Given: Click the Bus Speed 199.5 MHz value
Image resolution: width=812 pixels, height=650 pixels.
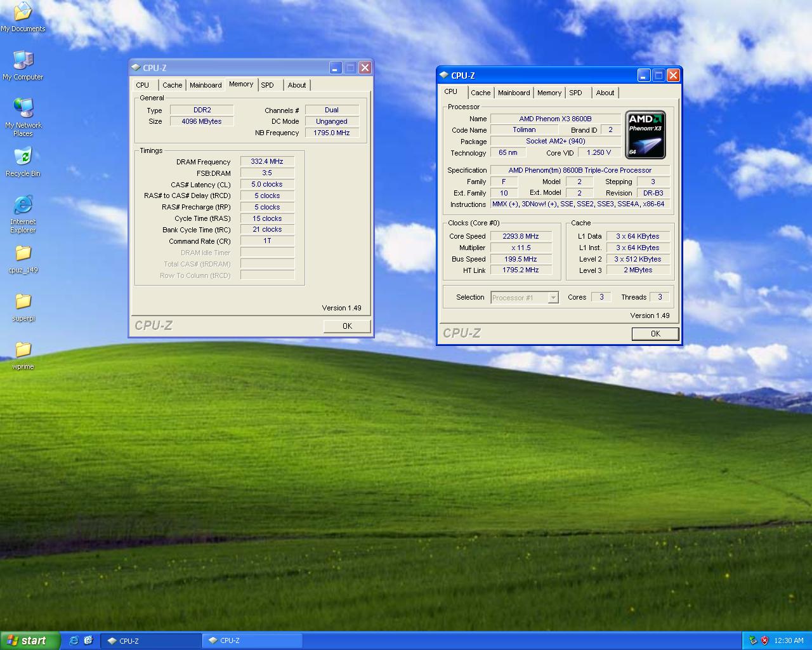Looking at the screenshot, I should pos(521,259).
